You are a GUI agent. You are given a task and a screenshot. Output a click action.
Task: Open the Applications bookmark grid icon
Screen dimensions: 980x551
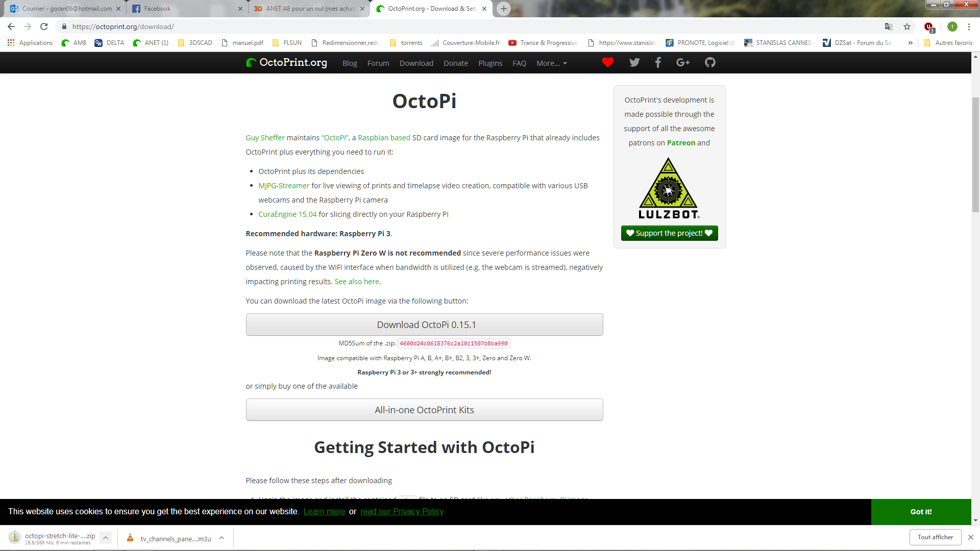coord(11,43)
